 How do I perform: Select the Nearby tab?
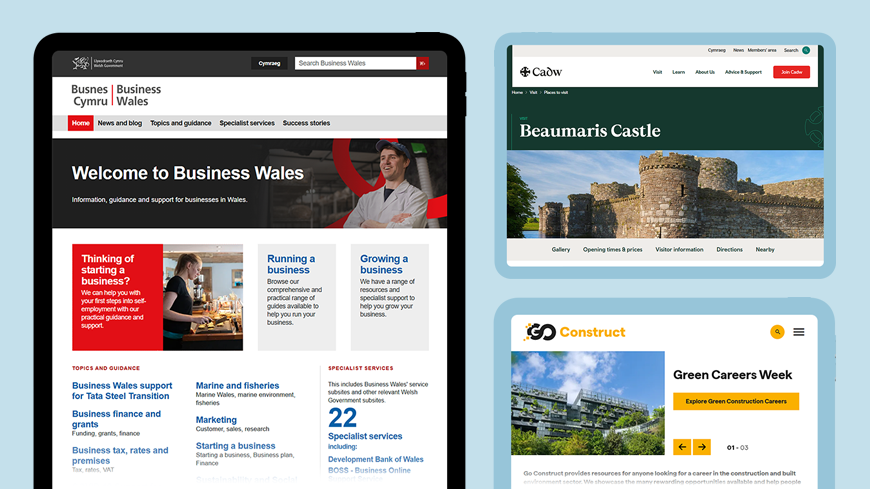click(765, 250)
